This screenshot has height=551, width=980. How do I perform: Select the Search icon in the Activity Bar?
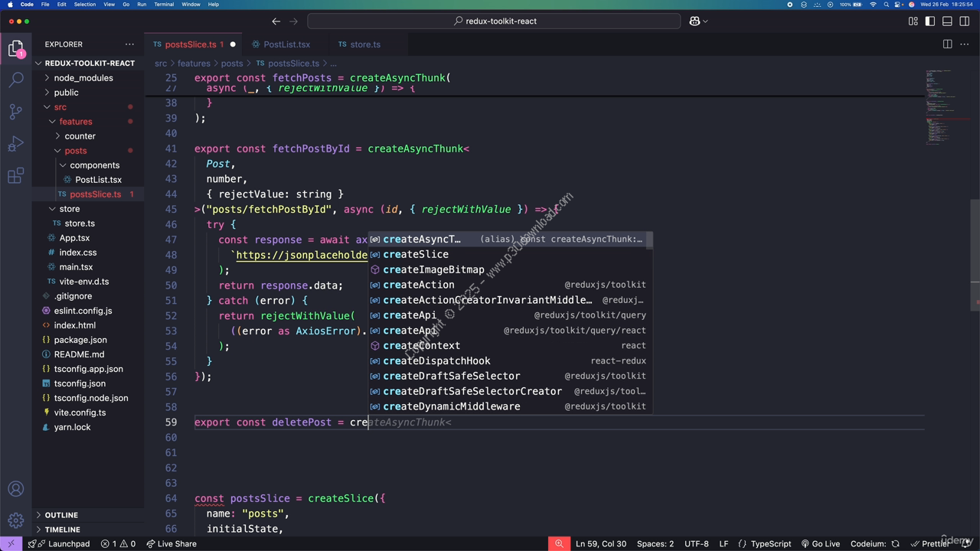(x=16, y=79)
